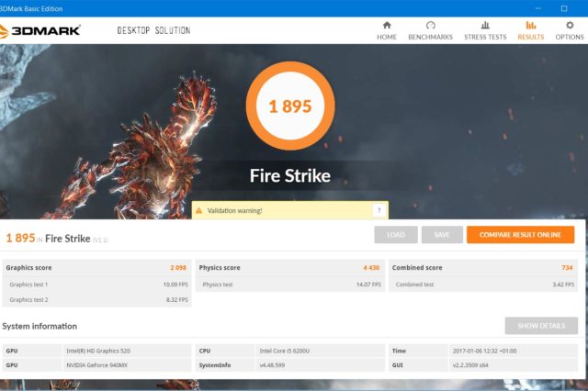Click the Physics score value 4 430

[371, 268]
